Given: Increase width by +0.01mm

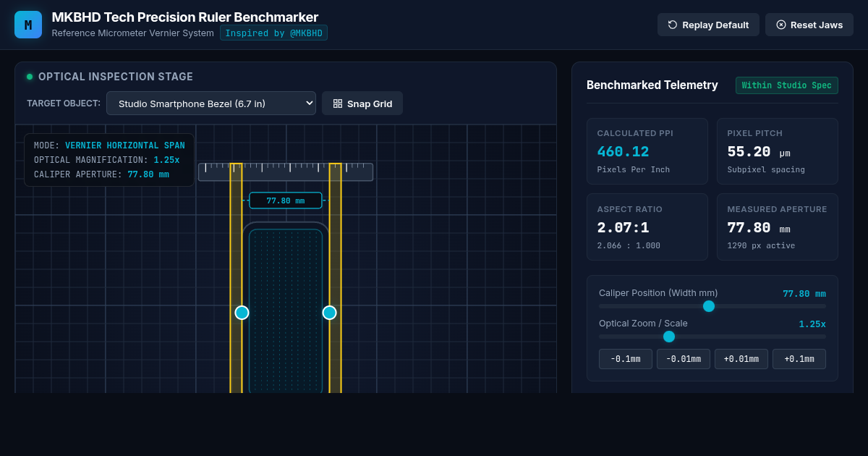Looking at the screenshot, I should [741, 359].
